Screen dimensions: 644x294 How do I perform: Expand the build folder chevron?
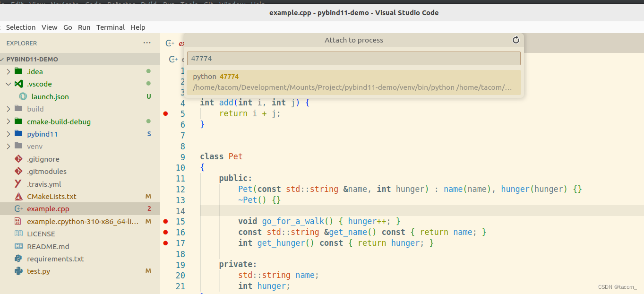click(x=8, y=109)
